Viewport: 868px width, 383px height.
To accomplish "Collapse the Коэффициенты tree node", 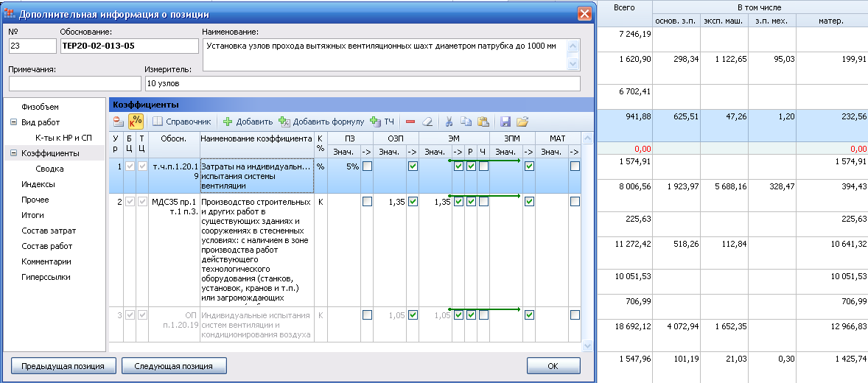I will pyautogui.click(x=14, y=153).
